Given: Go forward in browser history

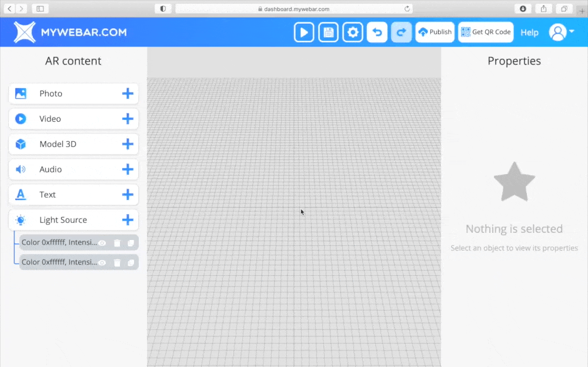Looking at the screenshot, I should pyautogui.click(x=21, y=9).
